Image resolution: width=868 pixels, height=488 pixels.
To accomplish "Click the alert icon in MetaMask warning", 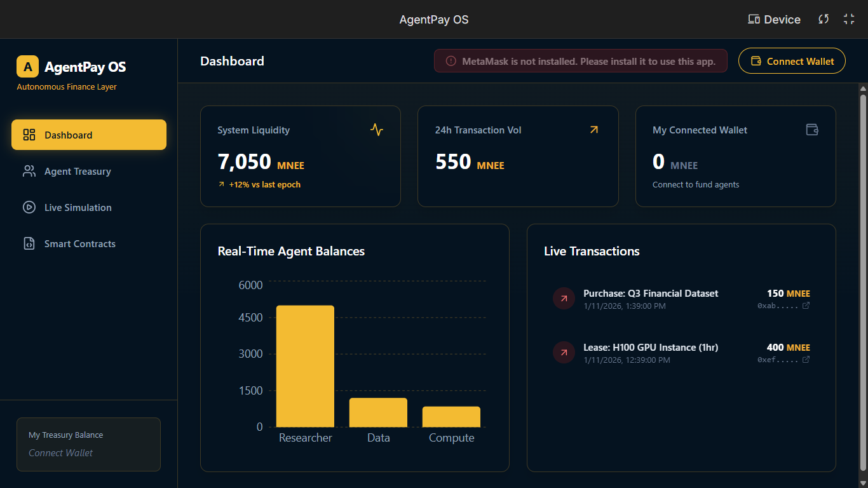I will pos(451,61).
